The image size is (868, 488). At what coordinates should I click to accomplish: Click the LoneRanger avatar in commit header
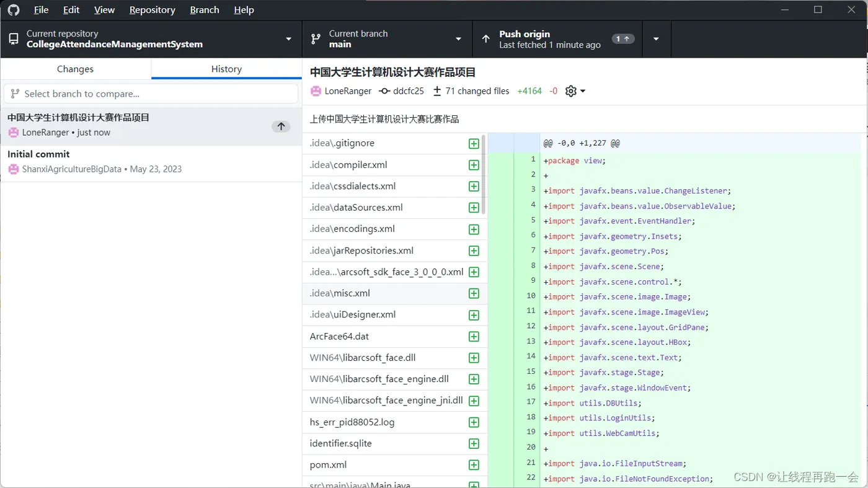[316, 91]
